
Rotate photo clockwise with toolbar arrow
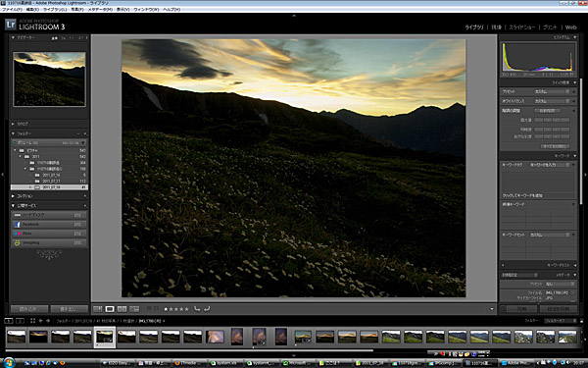pos(207,309)
